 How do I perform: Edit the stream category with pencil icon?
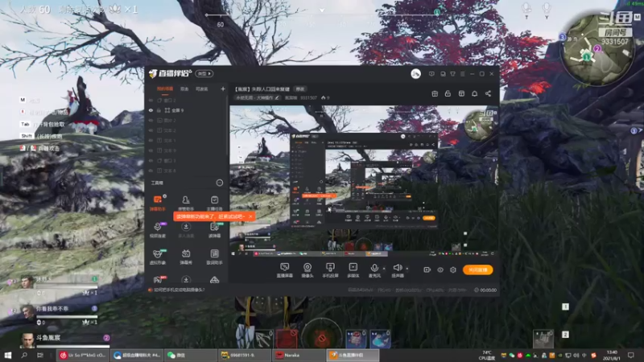point(277,97)
